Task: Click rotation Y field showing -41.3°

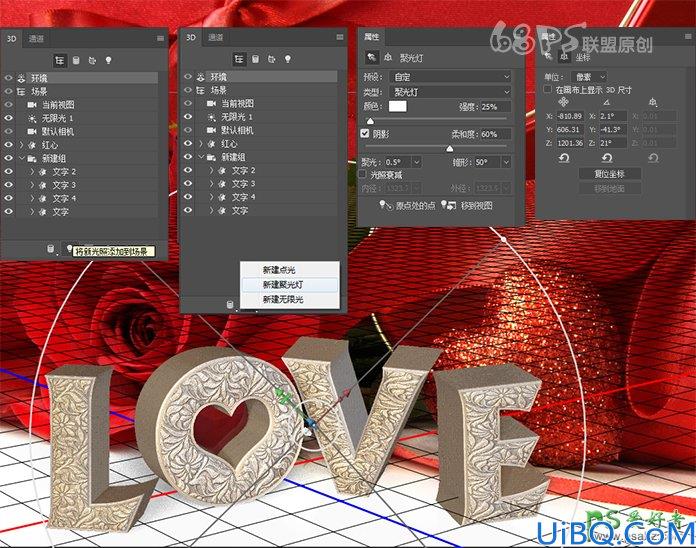Action: tap(613, 130)
